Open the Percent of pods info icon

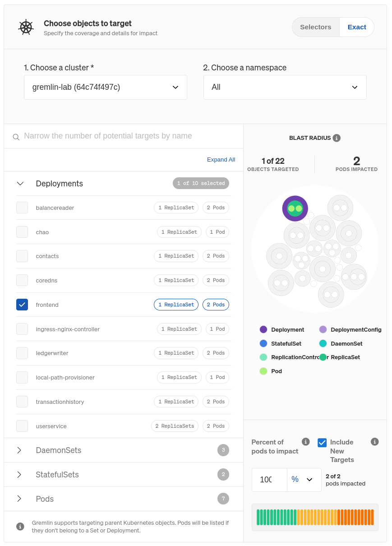[x=305, y=442]
